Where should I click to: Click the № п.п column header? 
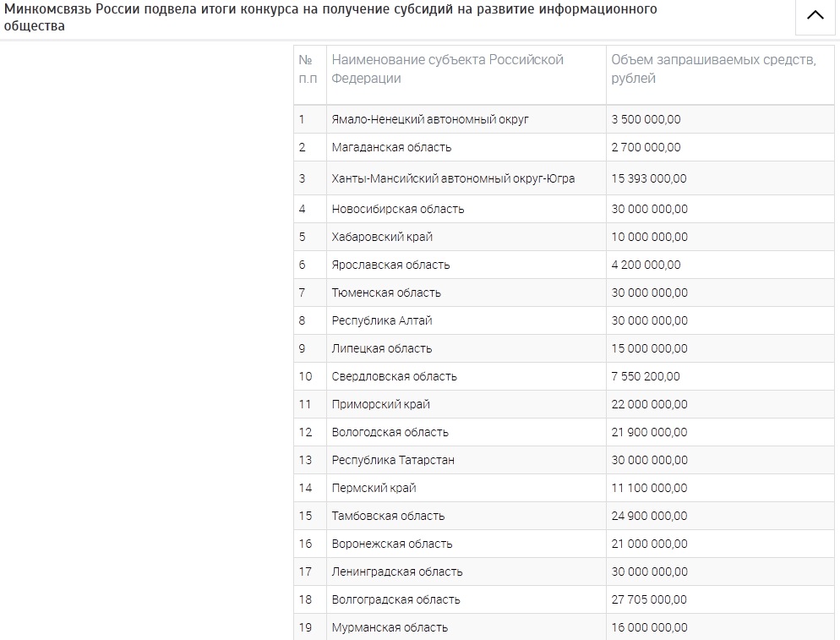tap(308, 68)
